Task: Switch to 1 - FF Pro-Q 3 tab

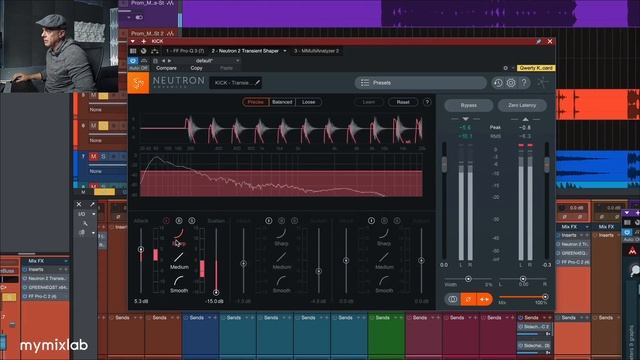Action: point(185,51)
